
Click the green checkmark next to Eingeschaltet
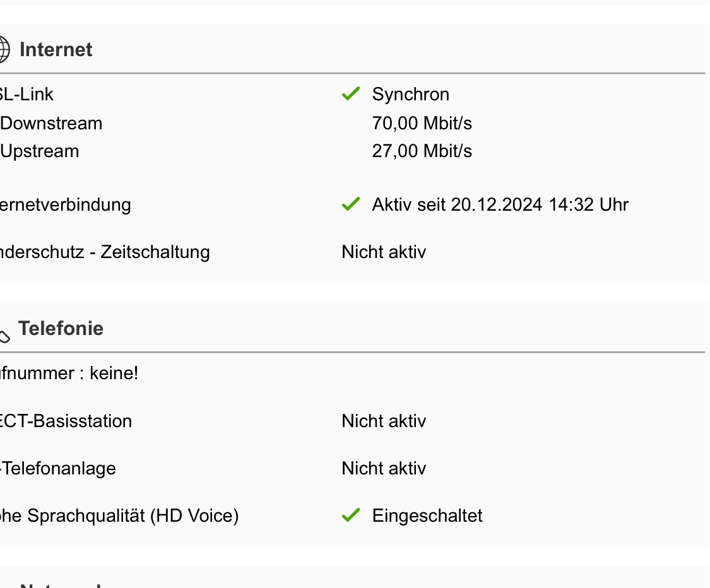350,515
